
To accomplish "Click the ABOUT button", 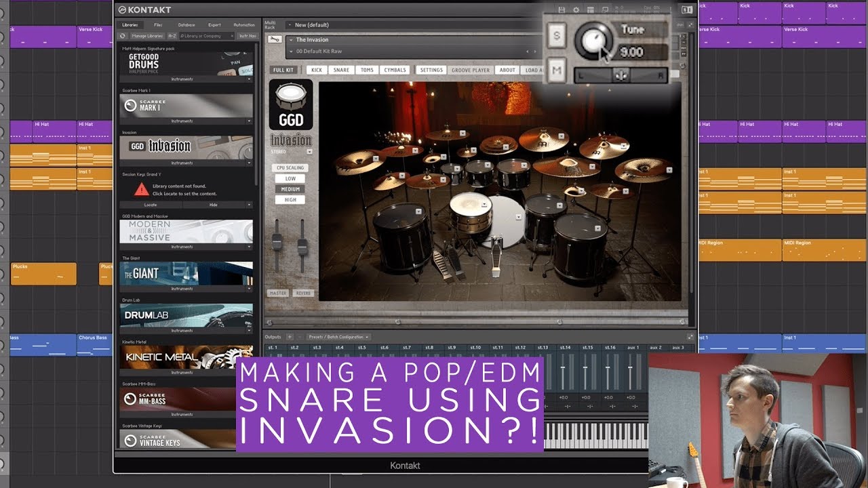I will 508,70.
